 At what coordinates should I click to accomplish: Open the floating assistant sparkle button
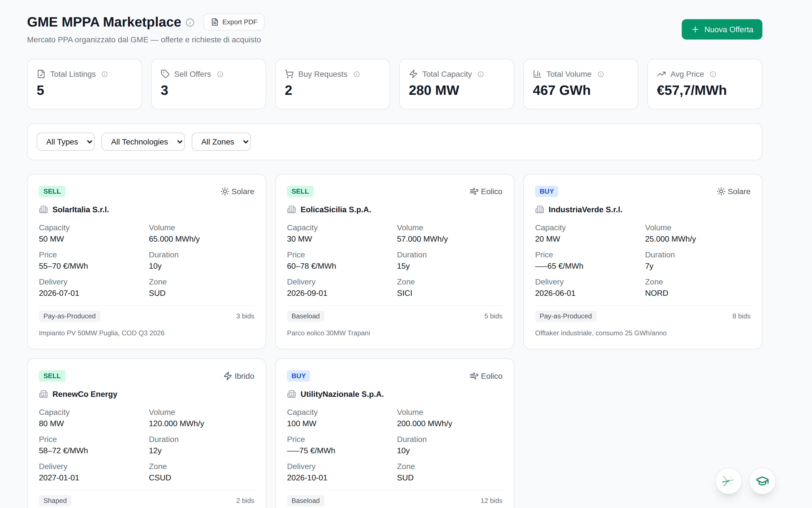click(728, 481)
